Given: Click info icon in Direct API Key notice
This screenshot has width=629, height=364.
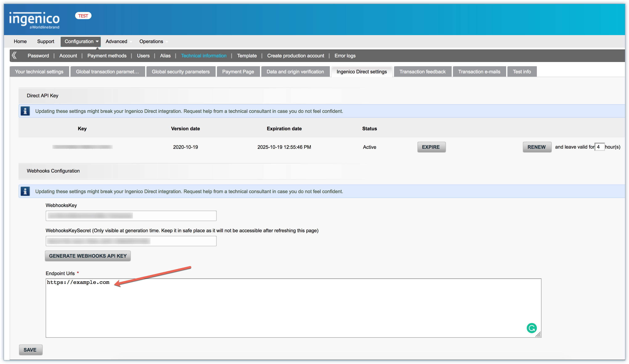Looking at the screenshot, I should [25, 111].
